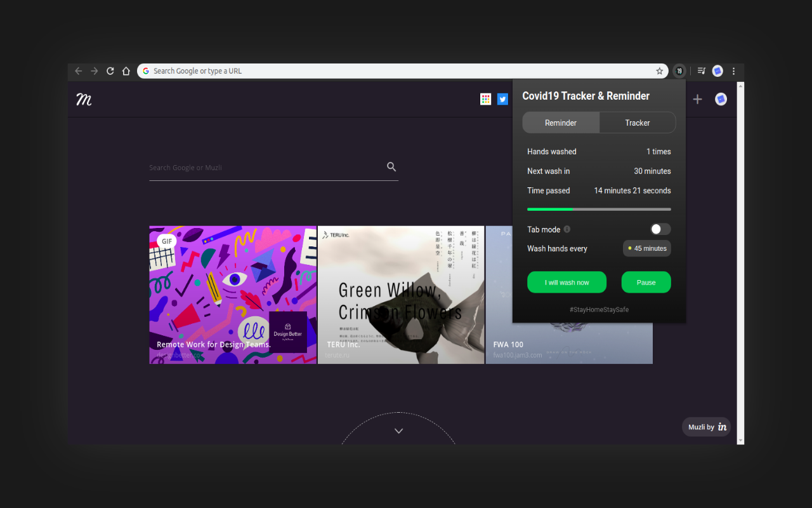Bookmark this page with the star icon

(660, 71)
